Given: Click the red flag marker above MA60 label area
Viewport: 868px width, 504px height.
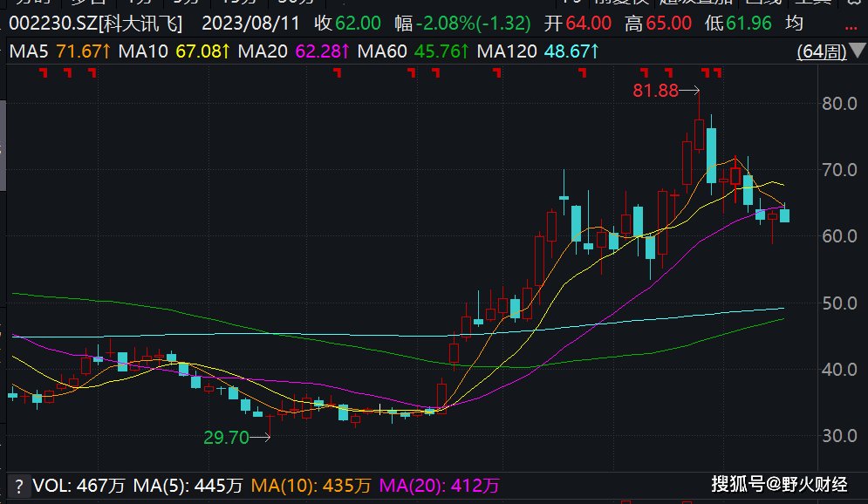Looking at the screenshot, I should click(412, 73).
